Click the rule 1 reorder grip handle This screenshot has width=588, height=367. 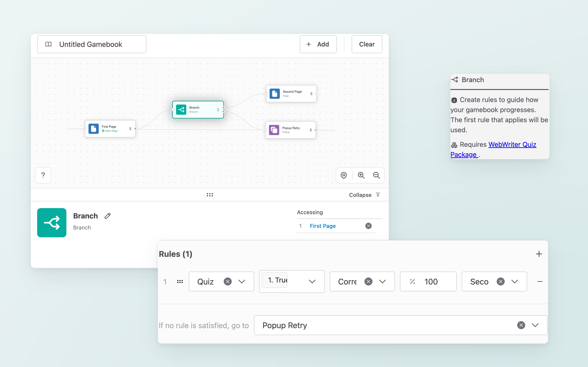click(x=180, y=282)
